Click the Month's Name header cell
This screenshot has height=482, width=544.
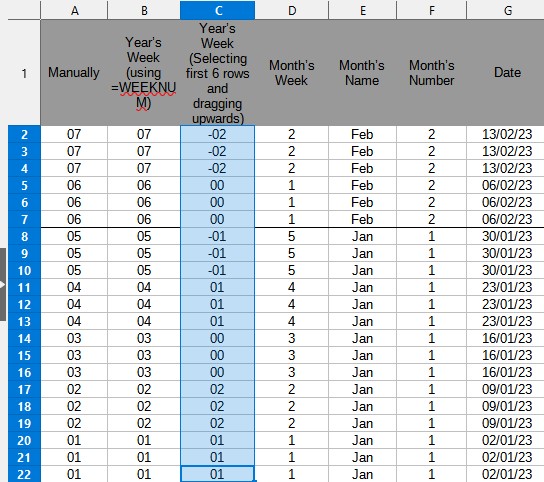pyautogui.click(x=362, y=73)
